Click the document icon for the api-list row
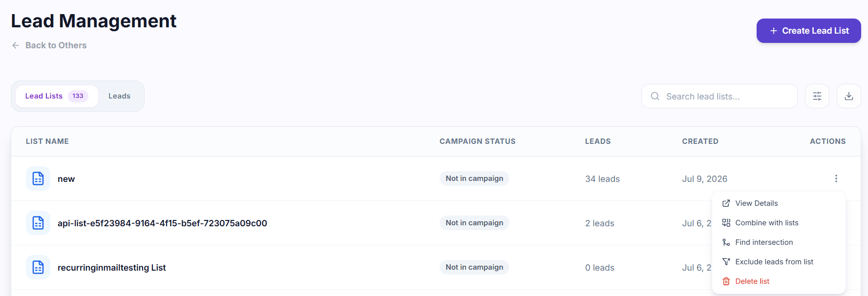Viewport: 868px width, 296px height. click(38, 223)
